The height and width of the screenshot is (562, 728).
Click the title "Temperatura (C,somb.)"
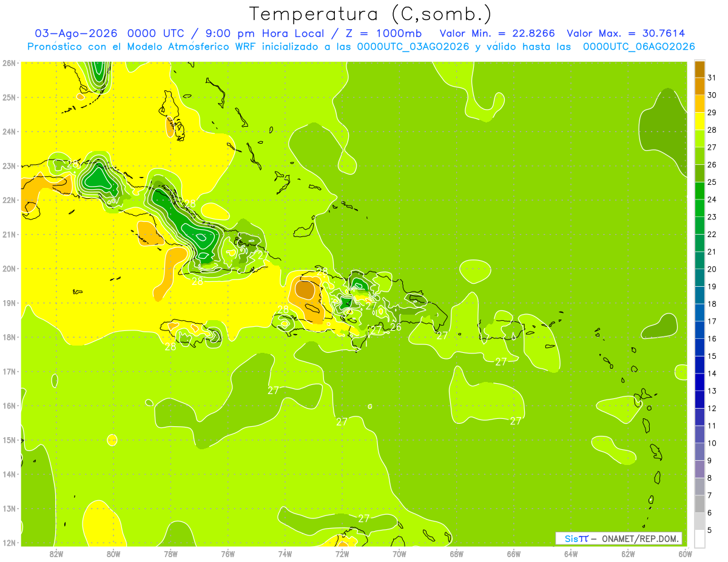tap(370, 13)
